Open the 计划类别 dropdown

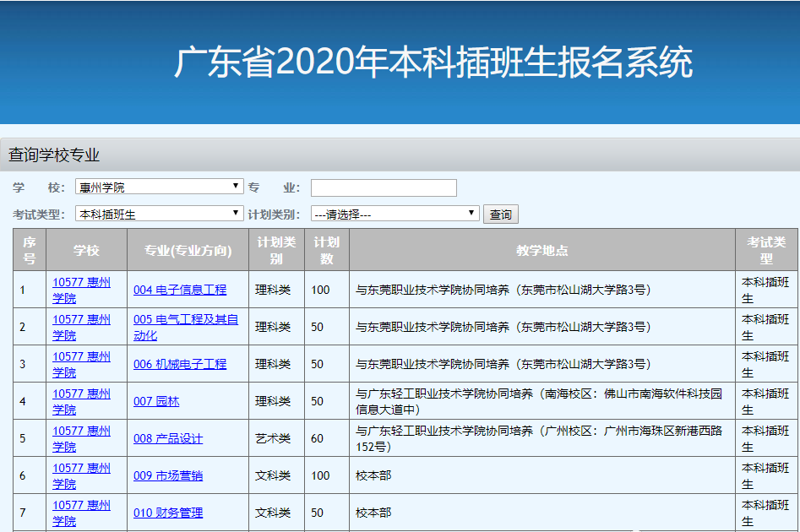point(395,214)
